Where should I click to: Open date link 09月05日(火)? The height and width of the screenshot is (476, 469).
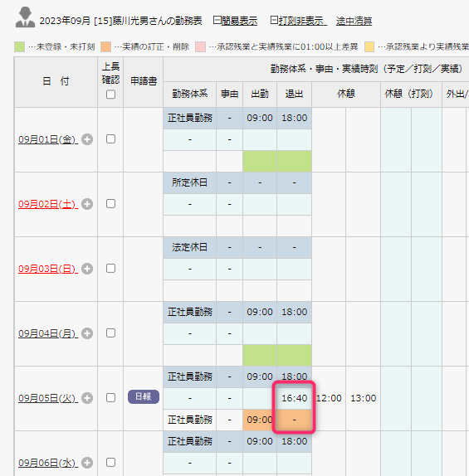pyautogui.click(x=48, y=398)
